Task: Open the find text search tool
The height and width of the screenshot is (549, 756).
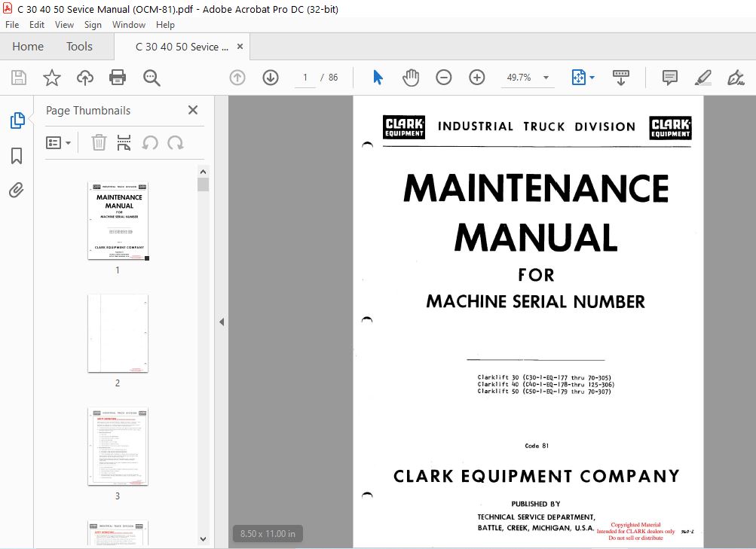Action: (152, 78)
